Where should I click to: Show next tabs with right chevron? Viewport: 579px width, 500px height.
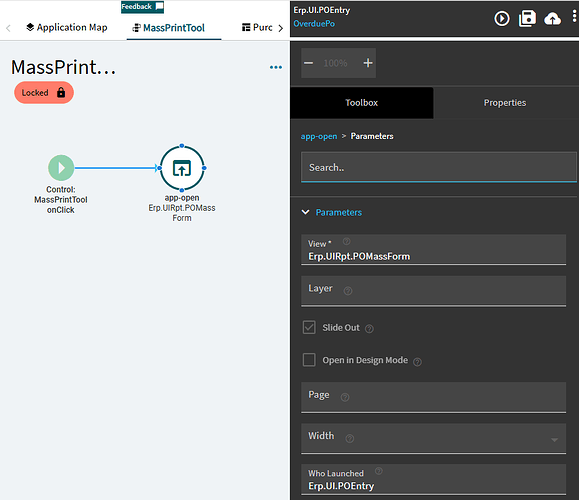coord(281,28)
